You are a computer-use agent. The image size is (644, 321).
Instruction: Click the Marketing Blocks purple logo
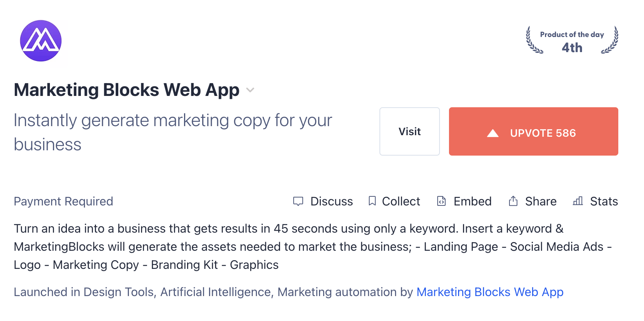pyautogui.click(x=41, y=41)
